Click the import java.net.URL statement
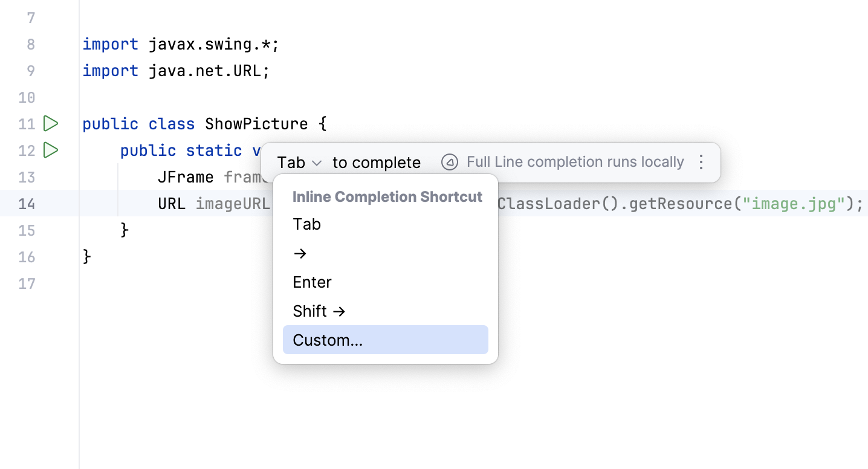 [175, 71]
